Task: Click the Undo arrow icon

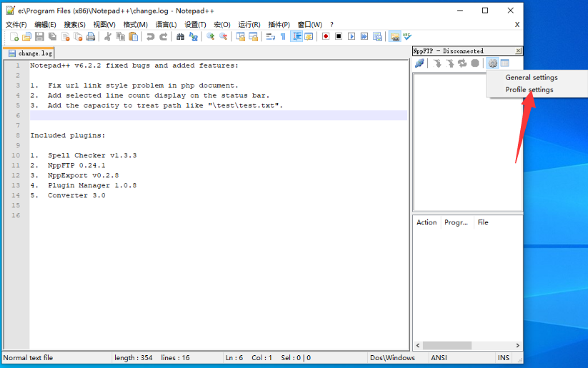Action: [x=151, y=36]
